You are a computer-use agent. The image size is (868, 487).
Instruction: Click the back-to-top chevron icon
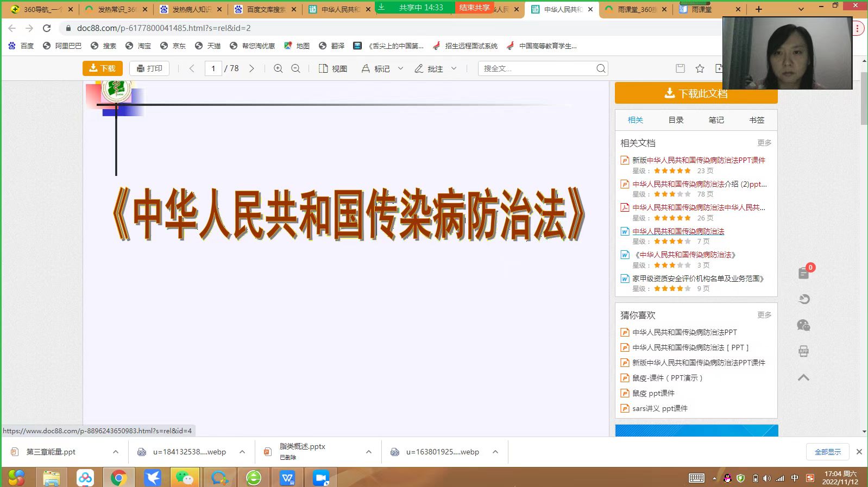(x=804, y=377)
